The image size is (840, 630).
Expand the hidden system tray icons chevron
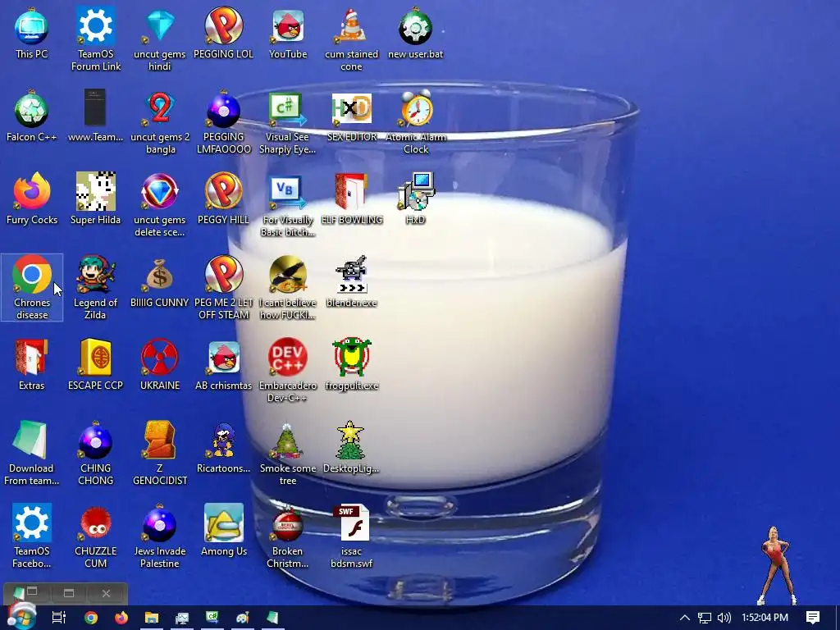[x=685, y=618]
